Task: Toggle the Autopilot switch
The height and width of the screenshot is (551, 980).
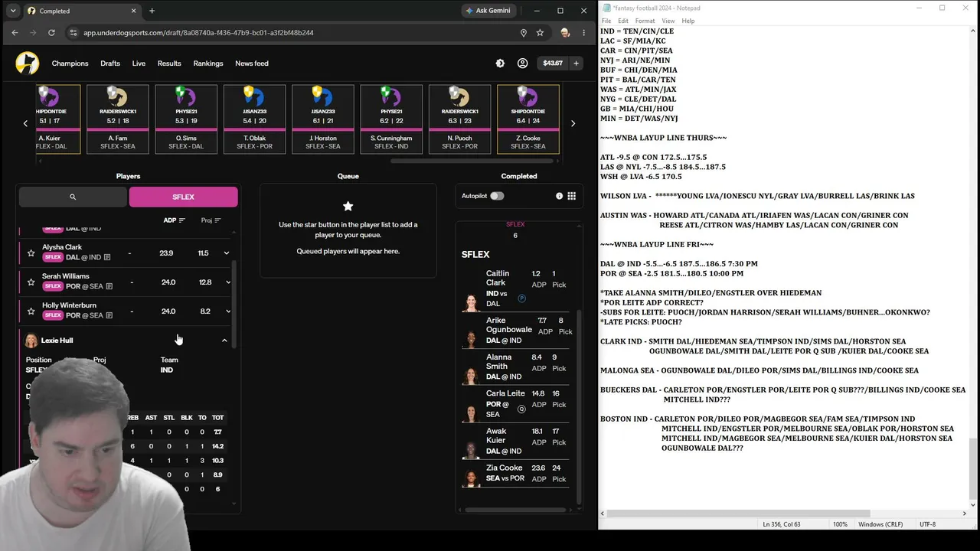Action: [x=497, y=196]
